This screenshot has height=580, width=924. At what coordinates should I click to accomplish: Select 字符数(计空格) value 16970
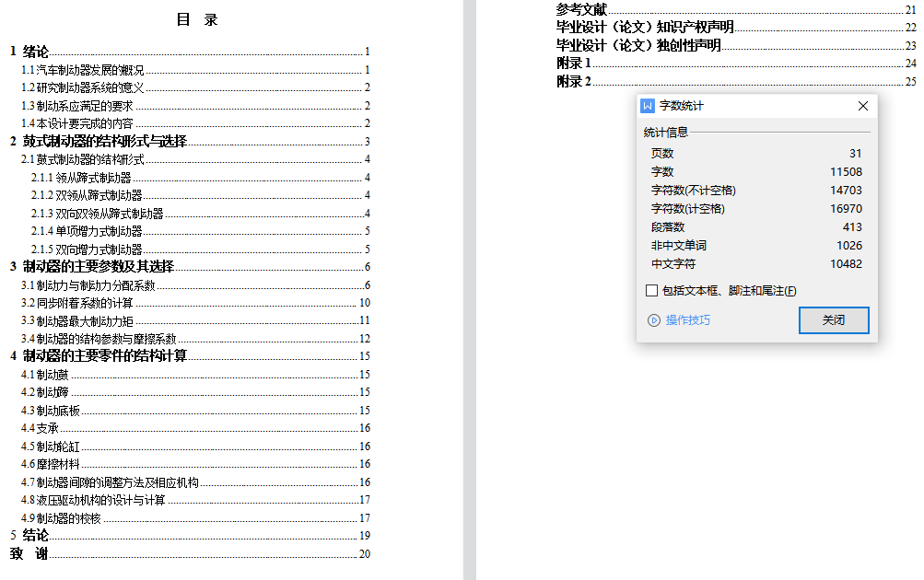point(847,208)
